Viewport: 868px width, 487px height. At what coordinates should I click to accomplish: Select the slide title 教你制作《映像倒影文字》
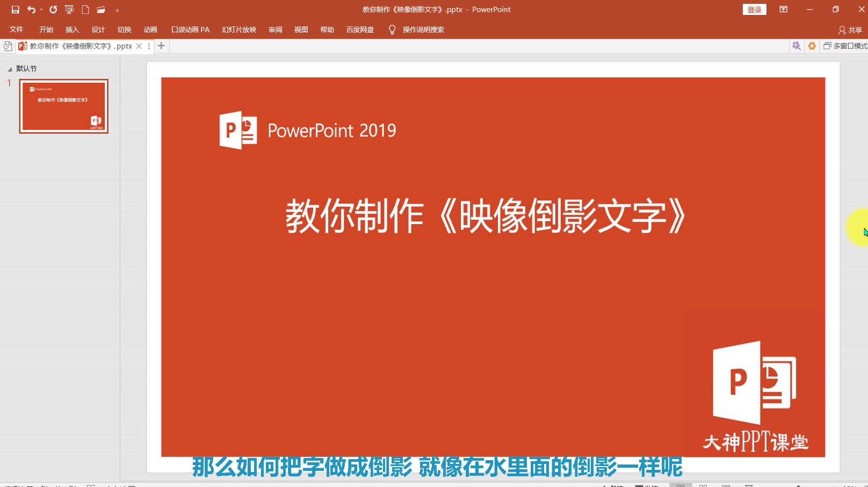486,216
